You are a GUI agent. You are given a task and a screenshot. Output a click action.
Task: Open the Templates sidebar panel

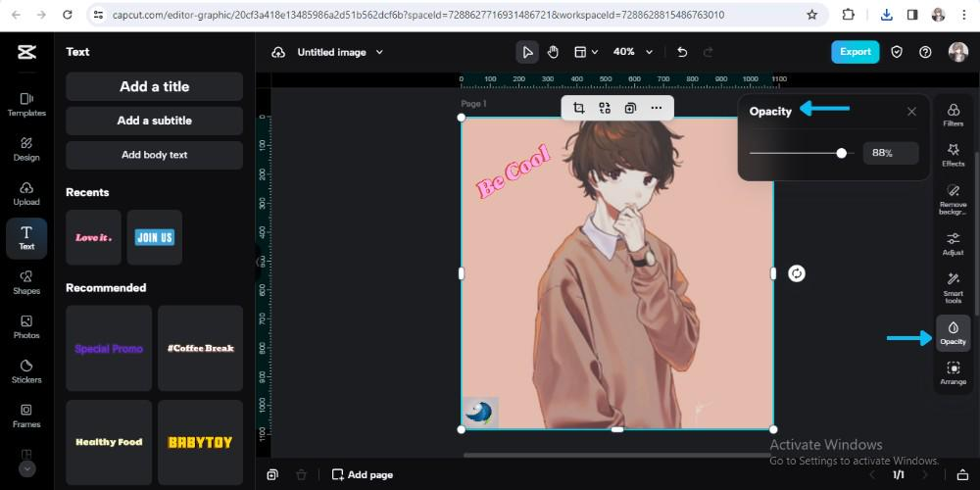pyautogui.click(x=26, y=105)
